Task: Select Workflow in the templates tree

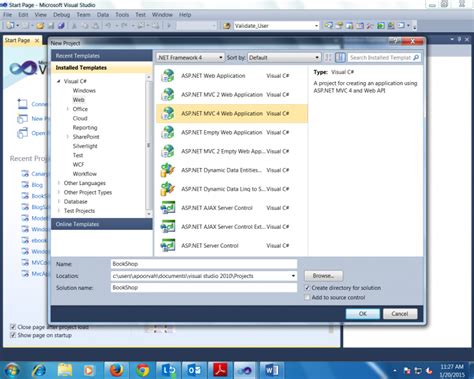Action: pyautogui.click(x=85, y=174)
